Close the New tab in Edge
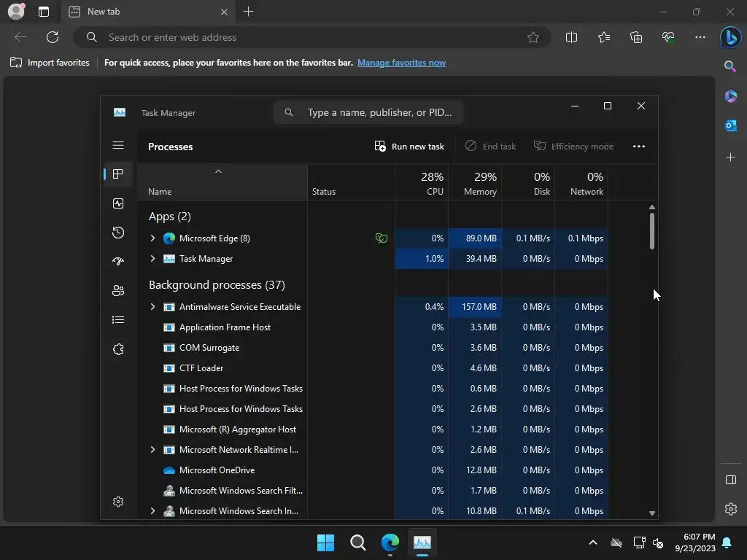The image size is (747, 560). [224, 12]
